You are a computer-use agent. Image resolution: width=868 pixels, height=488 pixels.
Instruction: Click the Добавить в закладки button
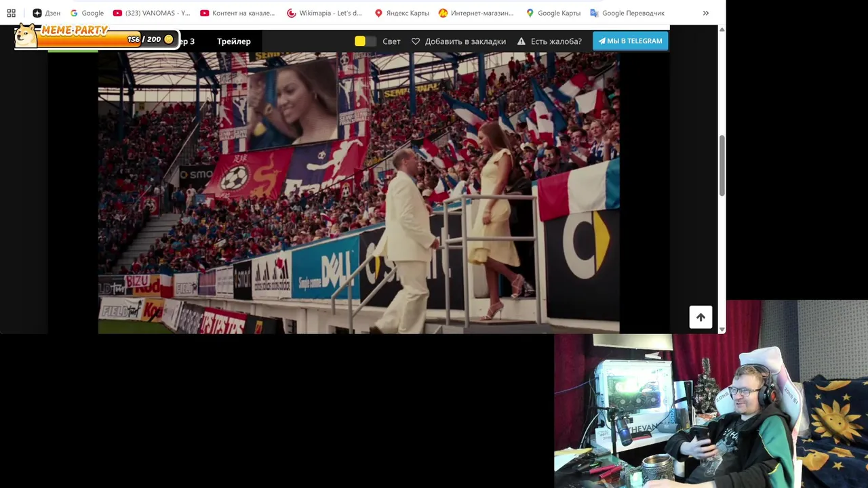458,41
